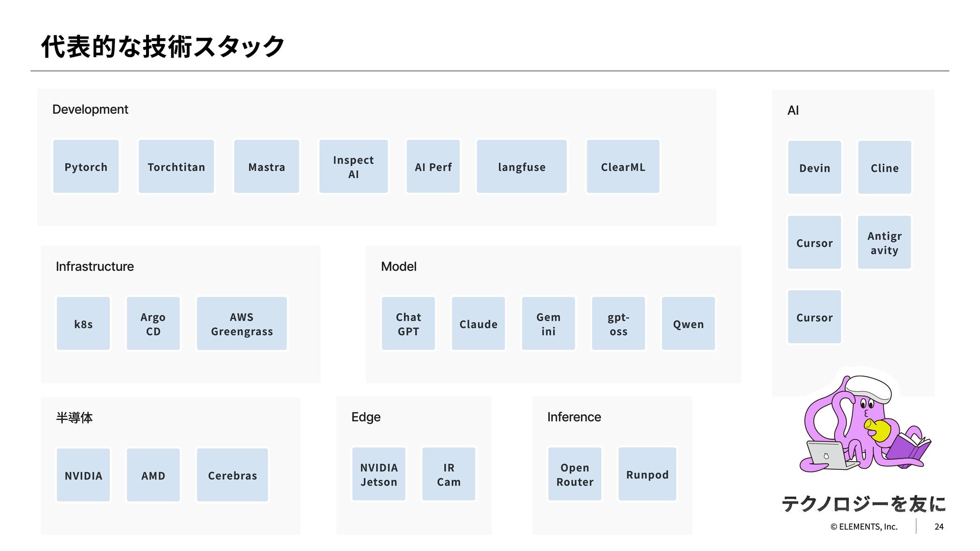Select the Runpod box
This screenshot has height=551, width=980.
pyautogui.click(x=647, y=474)
